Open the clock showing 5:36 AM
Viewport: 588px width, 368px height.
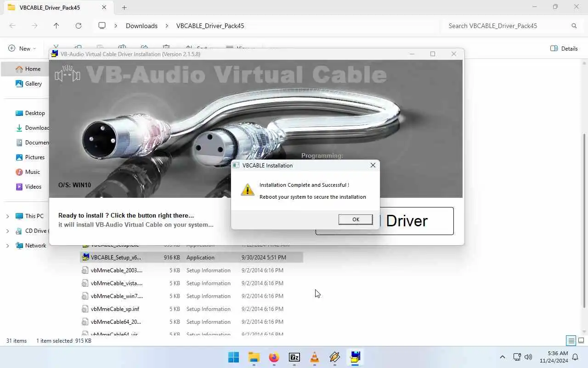click(x=554, y=357)
